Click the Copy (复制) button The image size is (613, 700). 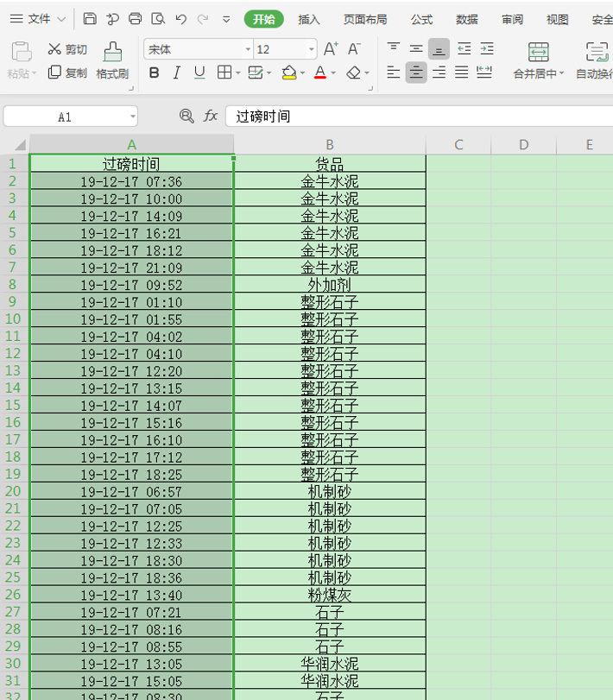(67, 73)
